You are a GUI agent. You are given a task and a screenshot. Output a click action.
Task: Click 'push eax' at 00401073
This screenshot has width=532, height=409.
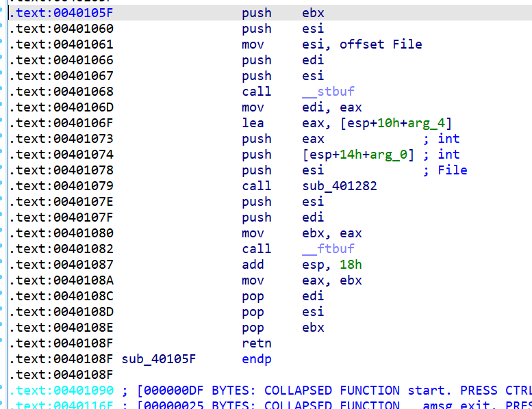coord(283,139)
